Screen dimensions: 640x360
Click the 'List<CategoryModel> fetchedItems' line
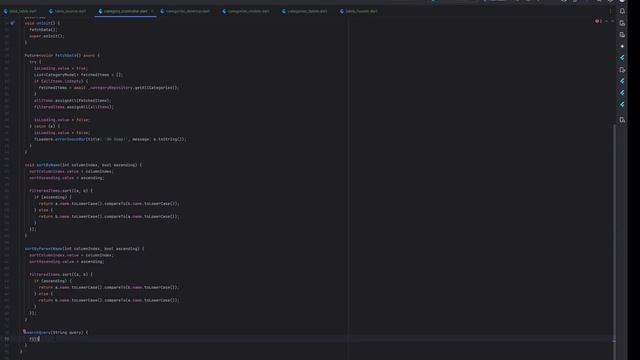(78, 75)
